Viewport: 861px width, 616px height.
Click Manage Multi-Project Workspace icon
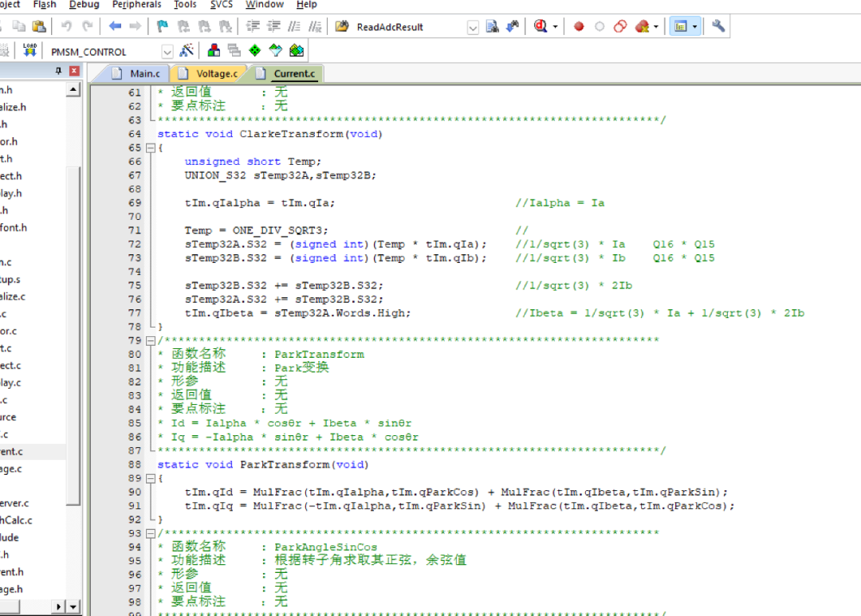tap(234, 50)
